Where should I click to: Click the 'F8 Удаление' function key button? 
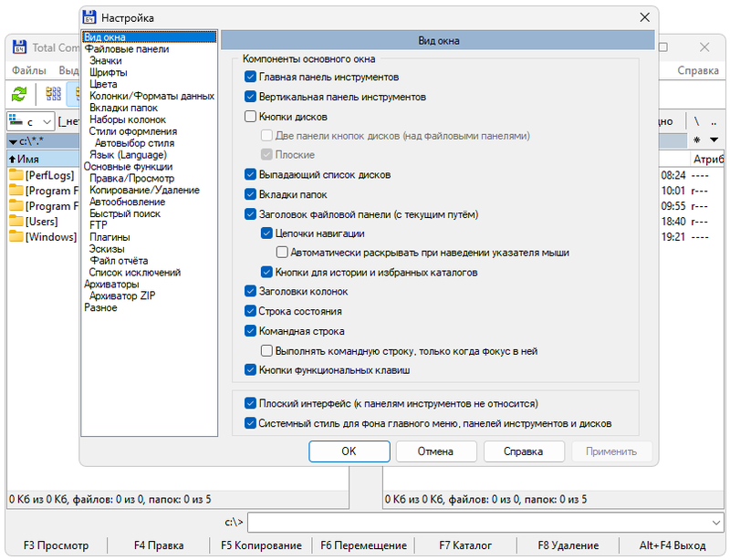coord(568,545)
